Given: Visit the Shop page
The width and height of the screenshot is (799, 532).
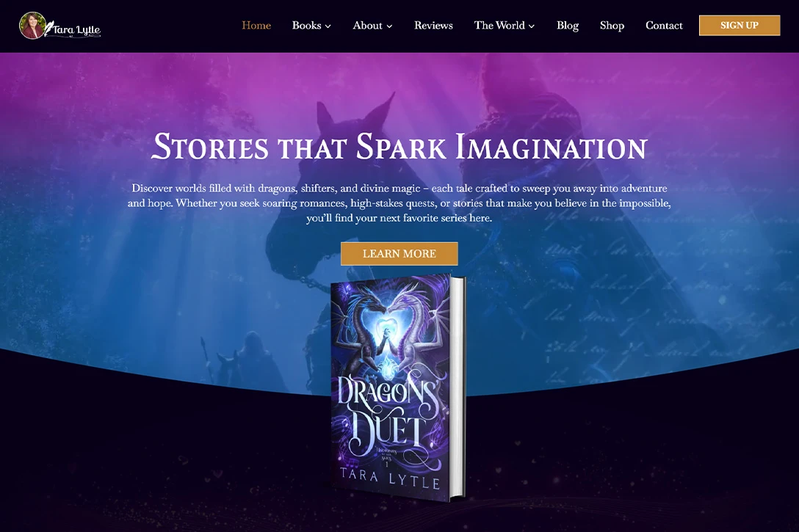Looking at the screenshot, I should pyautogui.click(x=612, y=26).
